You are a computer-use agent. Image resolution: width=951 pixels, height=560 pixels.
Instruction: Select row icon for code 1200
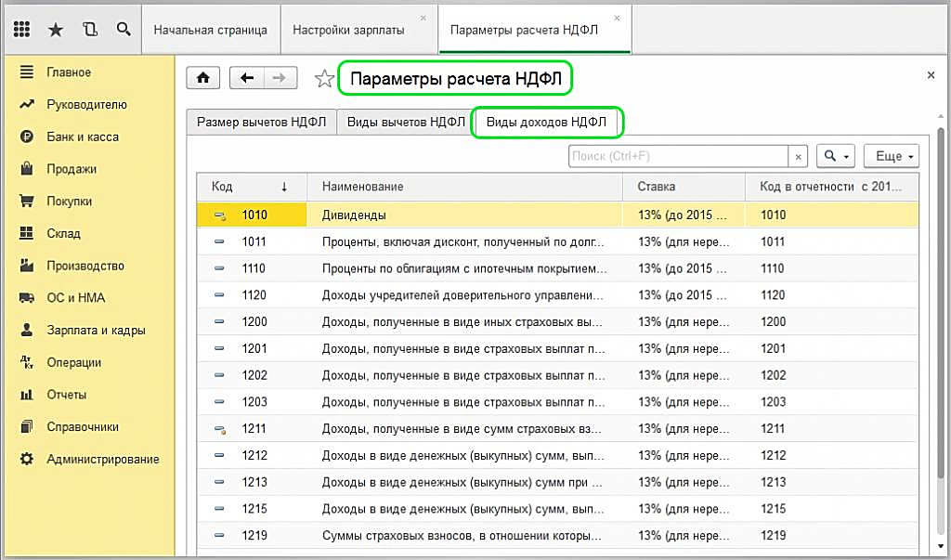click(219, 322)
